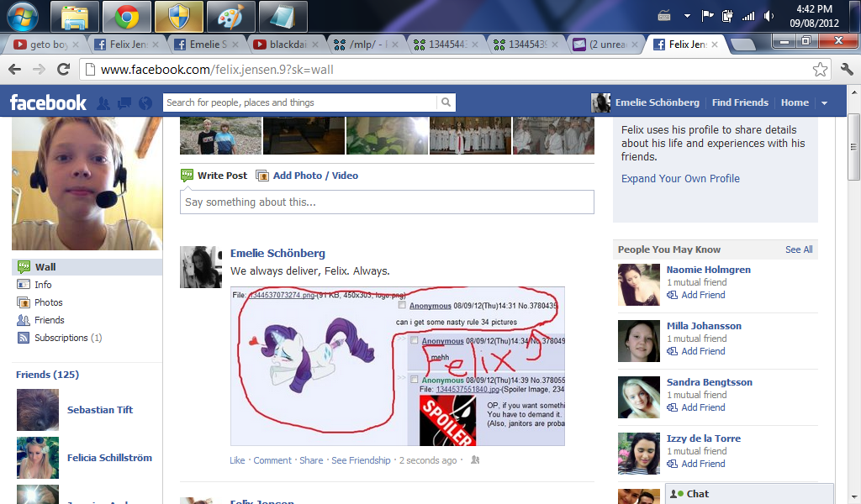
Task: Switch to the (2 unread) mail tab
Action: tap(604, 45)
